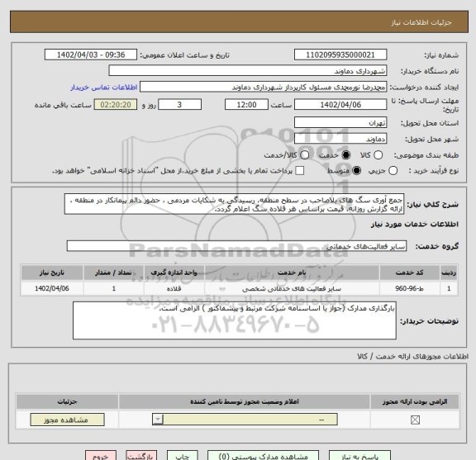This screenshot has width=476, height=460.
Task: Click the اطلاعات خدمات مورد نیاز heading
Action: pyautogui.click(x=415, y=224)
